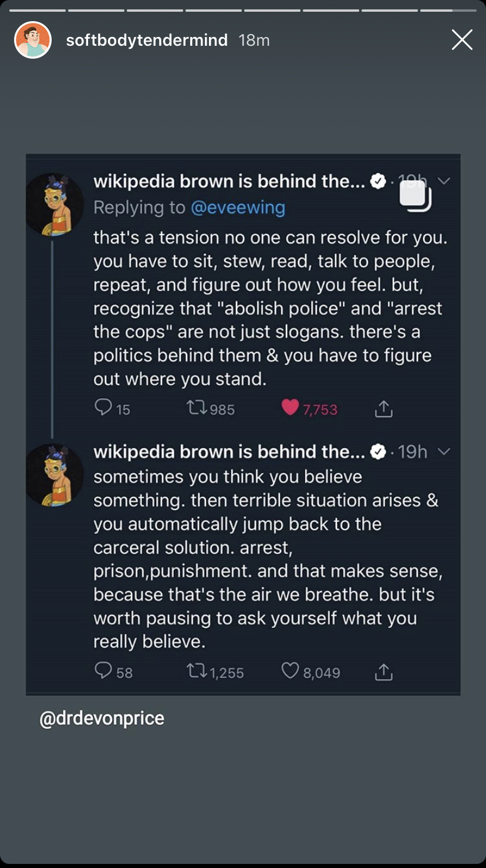Jump to first story progress segment
Viewport: 486px width, 868px height.
38,11
